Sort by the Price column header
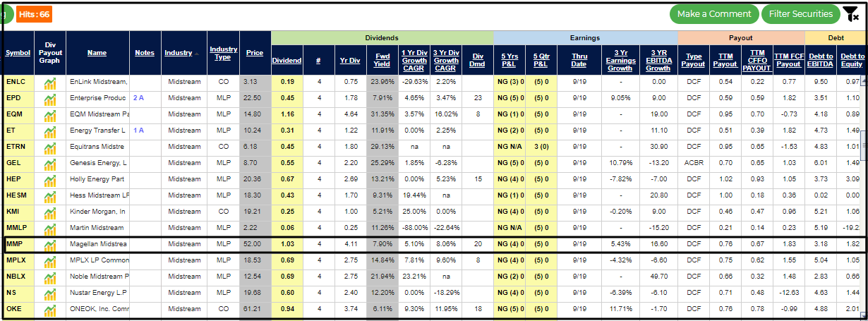The width and height of the screenshot is (868, 321). [x=255, y=53]
